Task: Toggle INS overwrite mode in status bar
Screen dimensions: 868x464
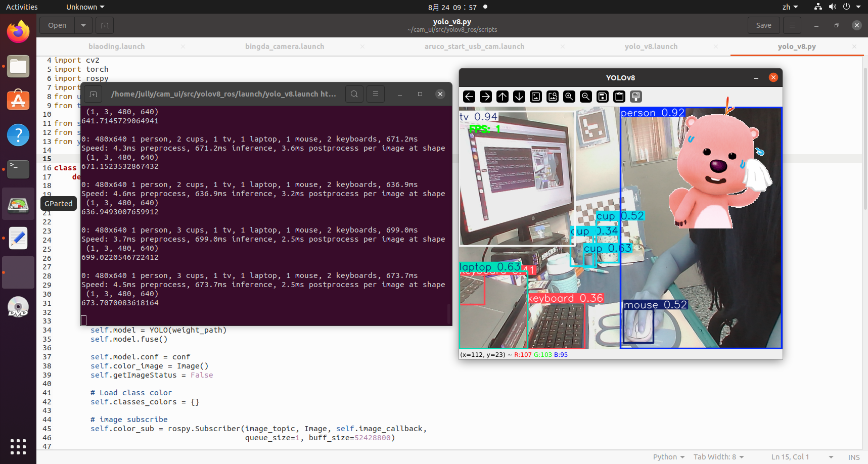Action: (x=854, y=457)
